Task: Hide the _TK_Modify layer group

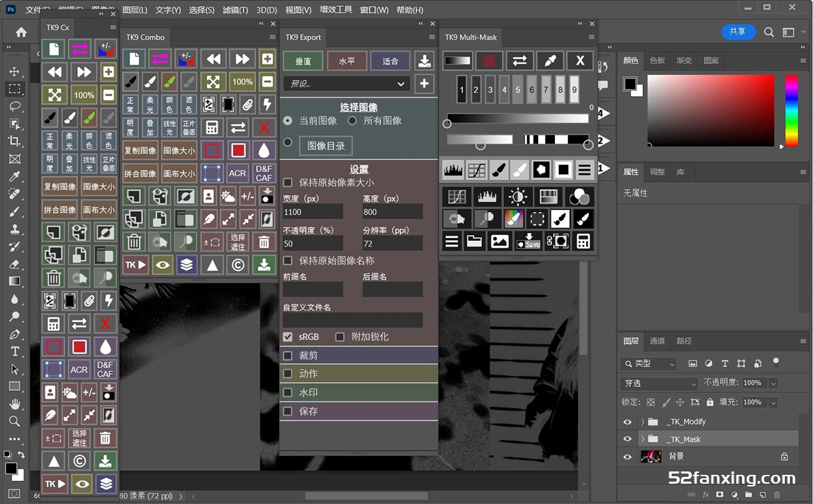Action: pyautogui.click(x=627, y=421)
